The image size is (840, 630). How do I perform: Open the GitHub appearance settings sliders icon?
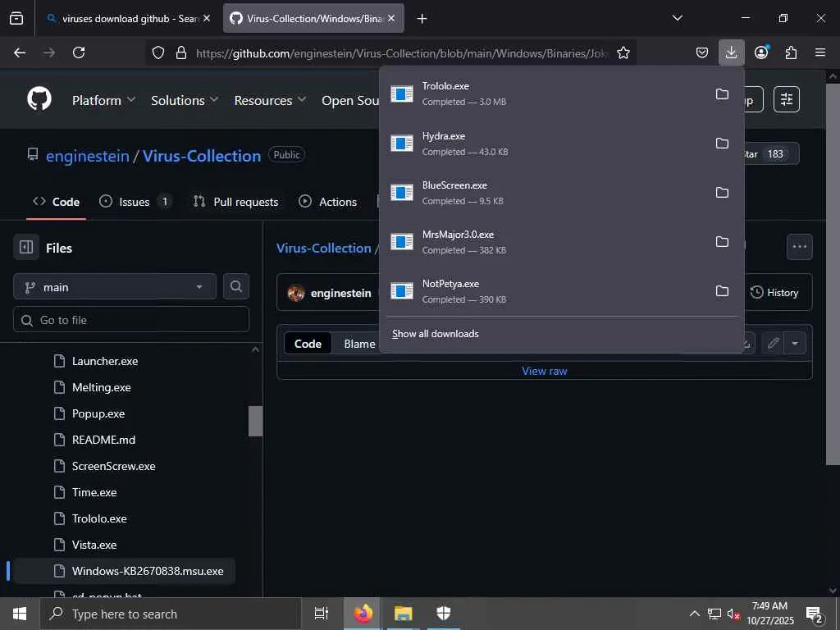[x=787, y=99]
